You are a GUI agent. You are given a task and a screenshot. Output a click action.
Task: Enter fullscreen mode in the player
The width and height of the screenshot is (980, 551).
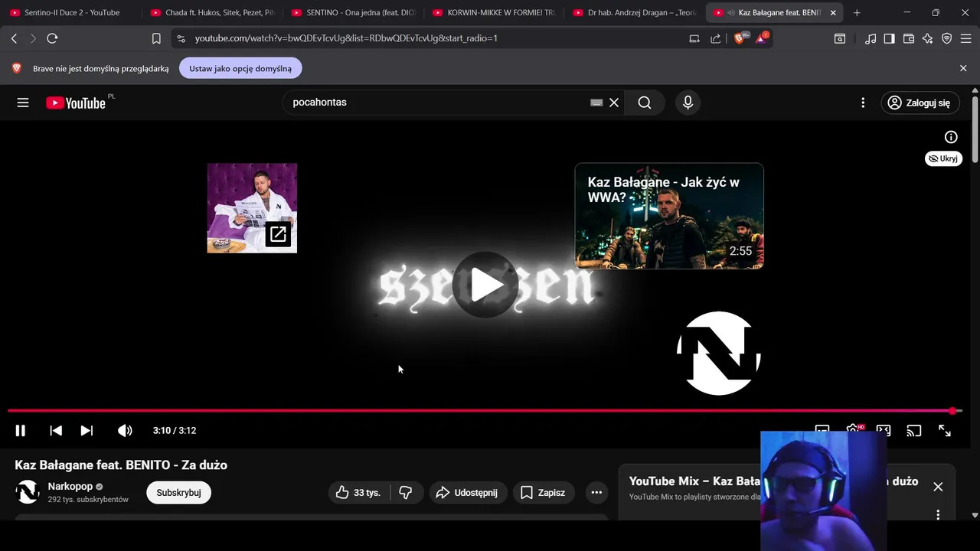point(945,431)
